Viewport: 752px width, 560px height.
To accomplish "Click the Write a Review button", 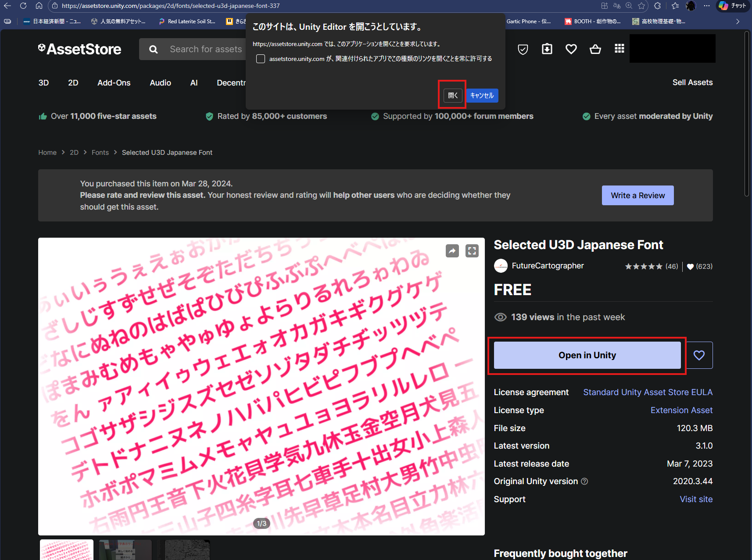I will click(x=637, y=196).
